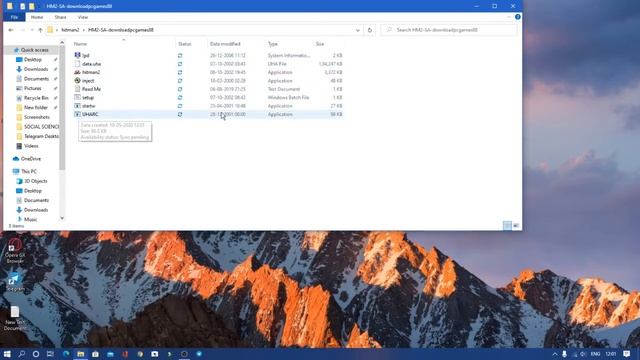Click the search box for this folder
This screenshot has height=360, width=640.
[x=449, y=30]
